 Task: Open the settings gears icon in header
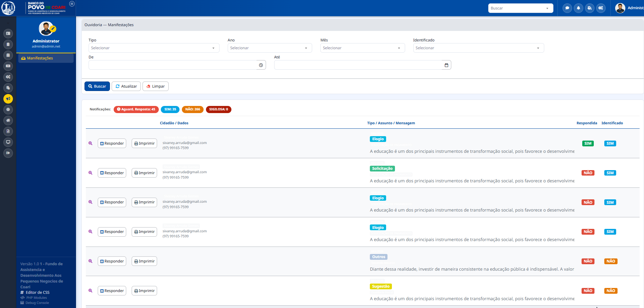(x=601, y=8)
